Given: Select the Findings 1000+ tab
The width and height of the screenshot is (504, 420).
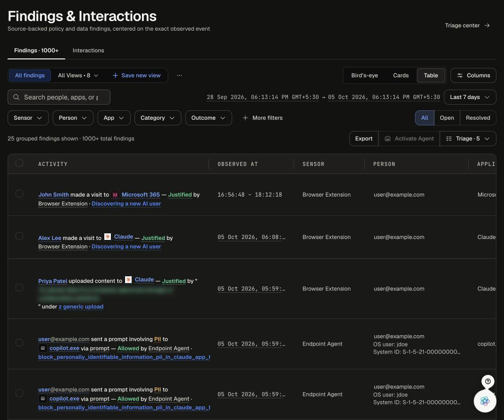Looking at the screenshot, I should point(36,50).
